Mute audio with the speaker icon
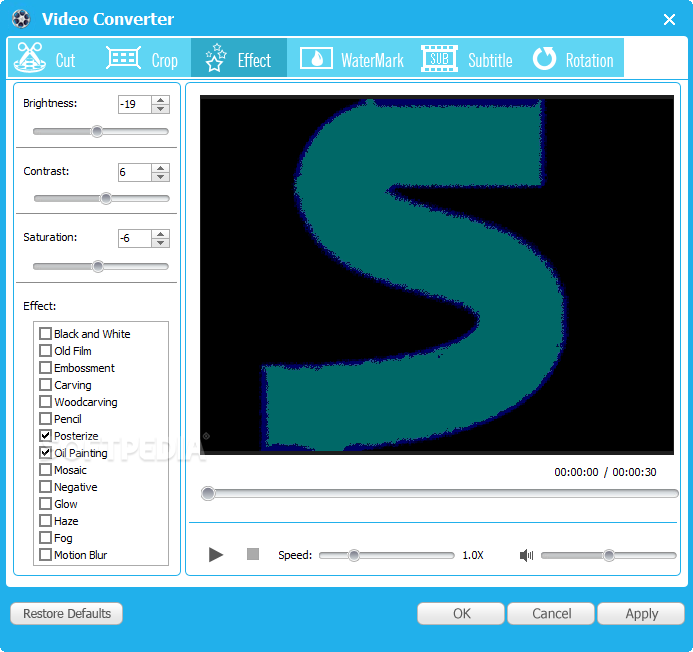Screen dimensions: 693x652 tap(526, 555)
